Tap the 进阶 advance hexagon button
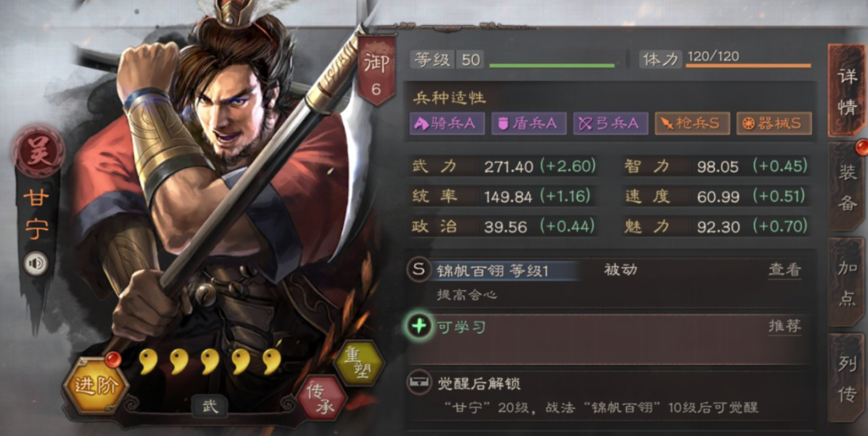This screenshot has width=868, height=436. [95, 385]
